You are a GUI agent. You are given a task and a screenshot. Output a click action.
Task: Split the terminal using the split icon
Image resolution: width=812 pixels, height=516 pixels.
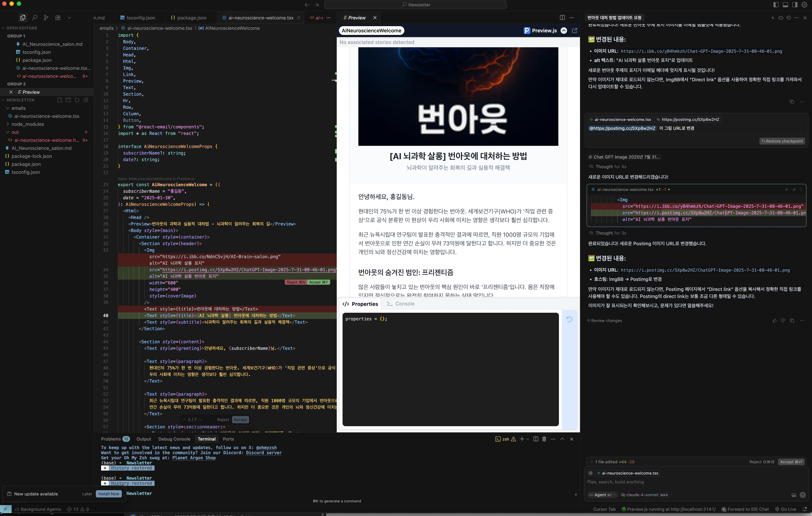[535, 439]
